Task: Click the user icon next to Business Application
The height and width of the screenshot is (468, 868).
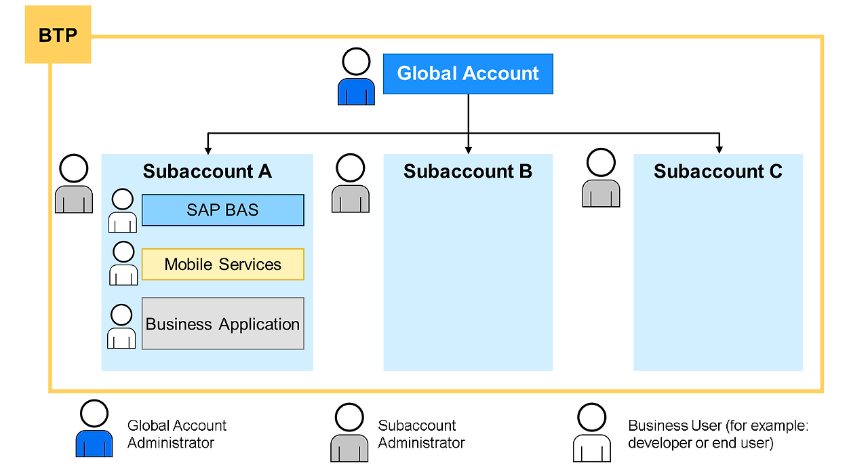Action: pyautogui.click(x=121, y=326)
